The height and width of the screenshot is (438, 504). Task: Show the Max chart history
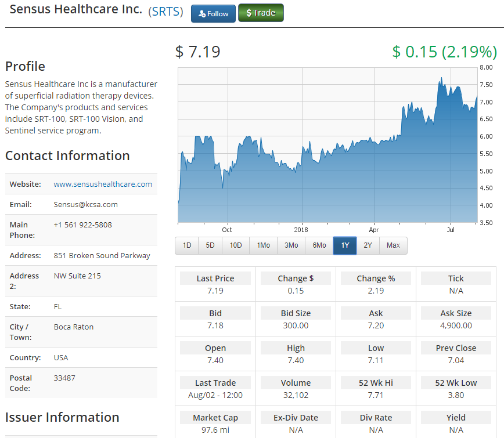coord(393,245)
